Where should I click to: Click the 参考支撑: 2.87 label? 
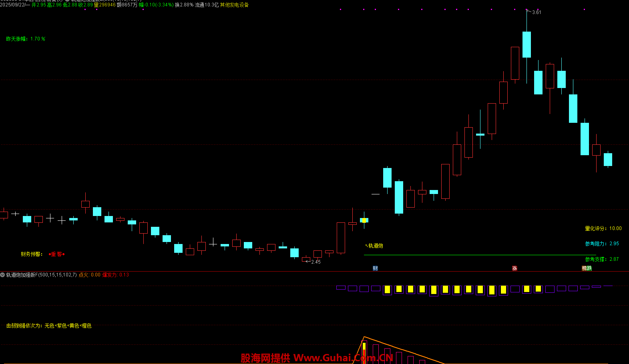(602, 259)
